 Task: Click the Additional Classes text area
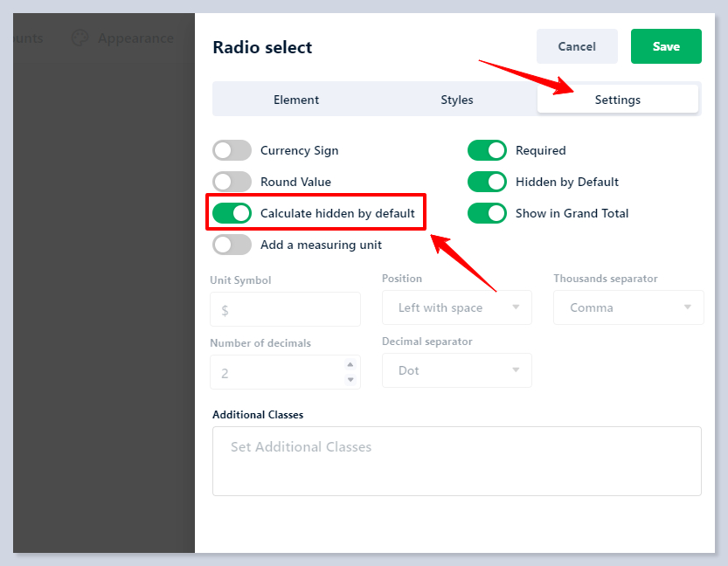(x=456, y=460)
